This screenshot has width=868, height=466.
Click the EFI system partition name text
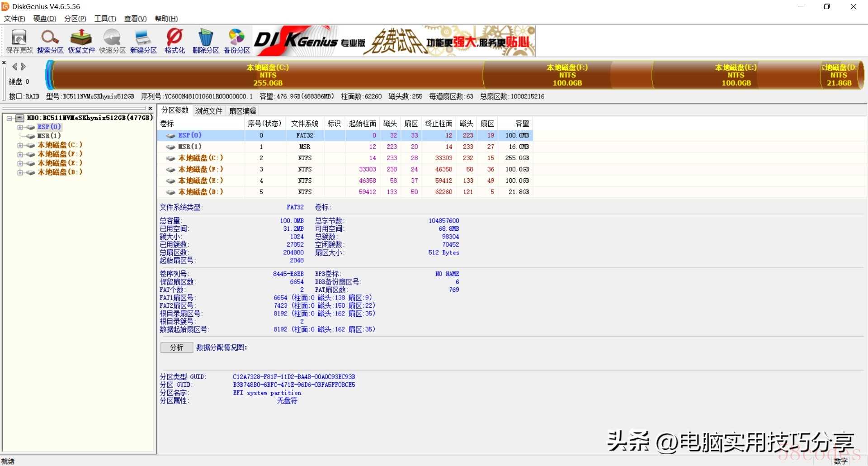tap(267, 393)
